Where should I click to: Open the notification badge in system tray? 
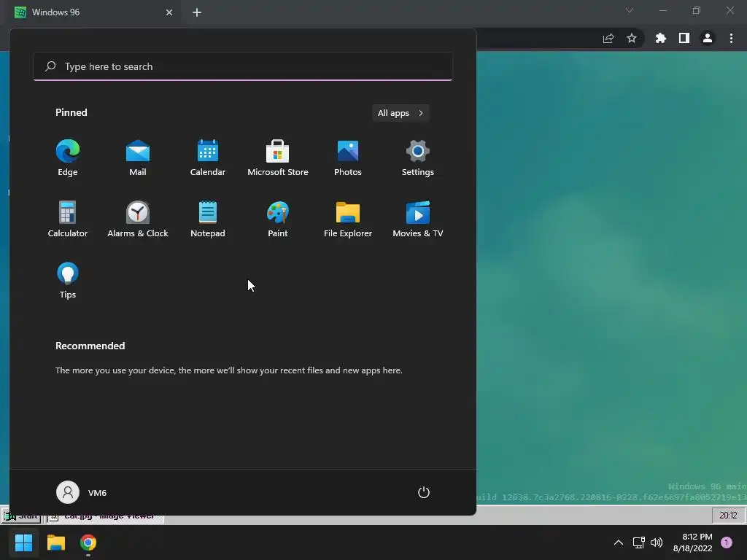727,542
